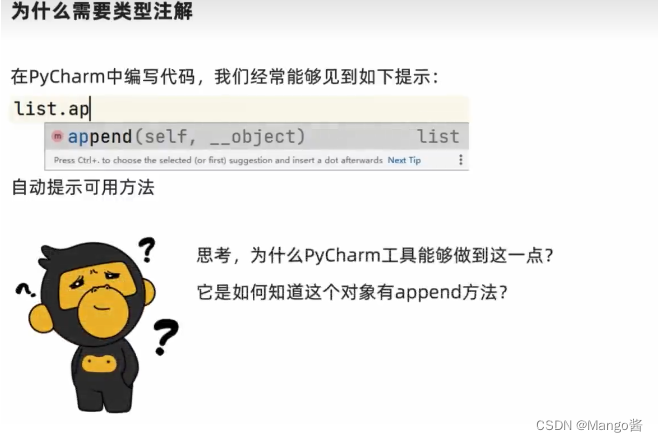Click the line starting with 思考
This screenshot has width=658, height=442.
pyautogui.click(x=375, y=255)
